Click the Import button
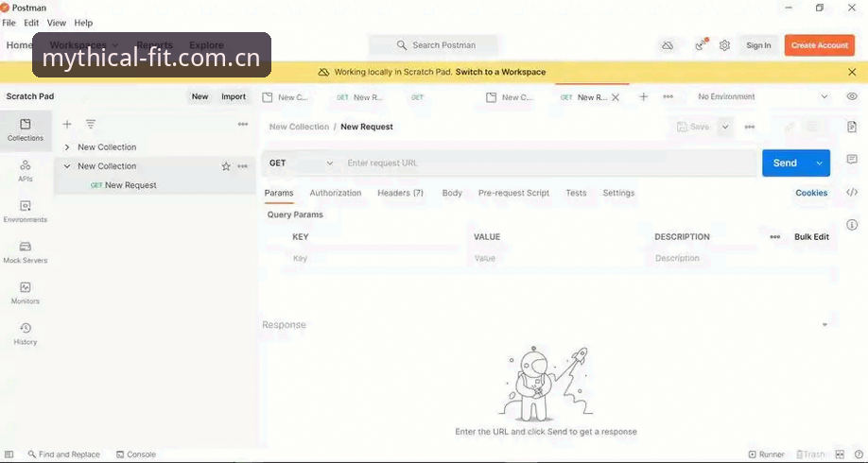The height and width of the screenshot is (463, 868). (x=234, y=96)
